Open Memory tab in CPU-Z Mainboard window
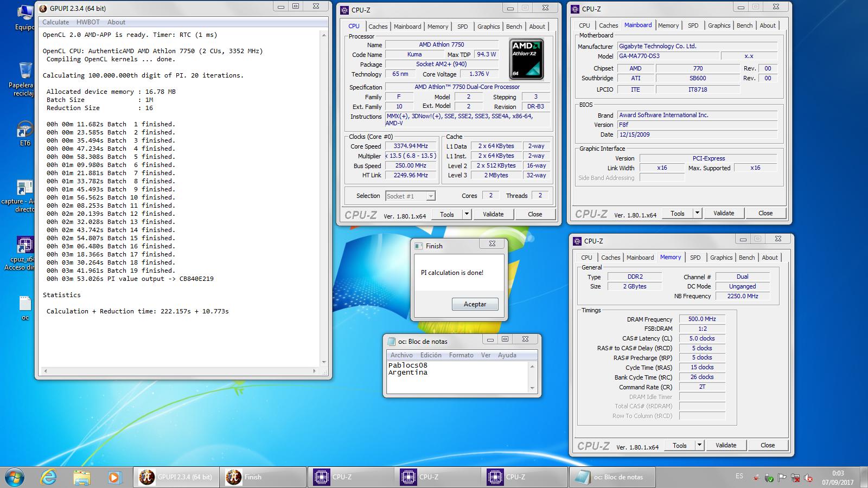The height and width of the screenshot is (488, 868). click(x=668, y=25)
